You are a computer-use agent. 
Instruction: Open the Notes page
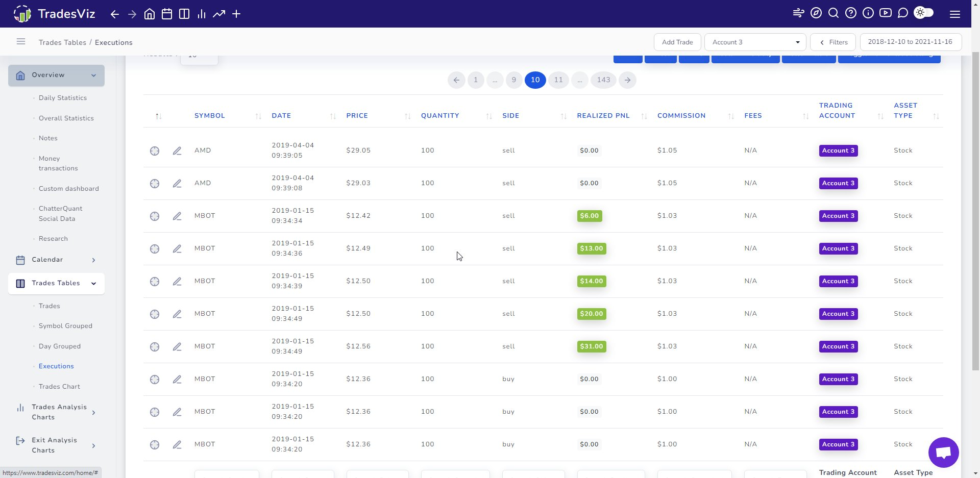pos(48,138)
